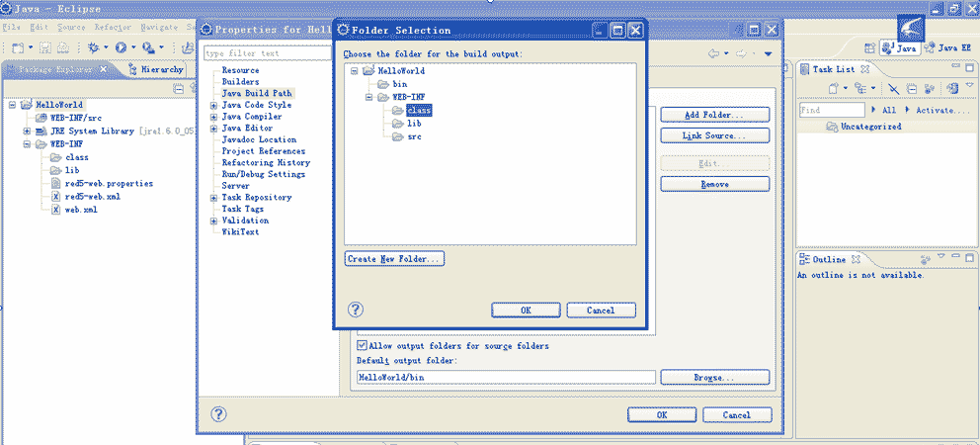Click the Default output folder text field

(x=506, y=378)
